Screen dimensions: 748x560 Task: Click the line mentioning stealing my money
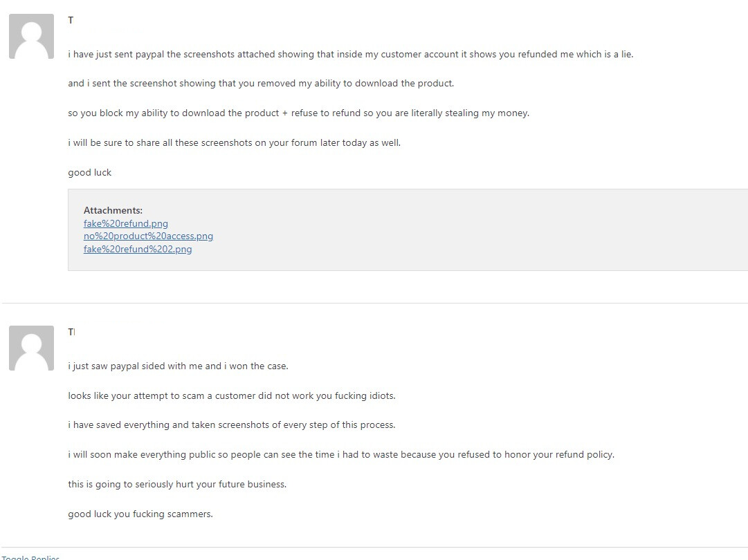tap(299, 113)
